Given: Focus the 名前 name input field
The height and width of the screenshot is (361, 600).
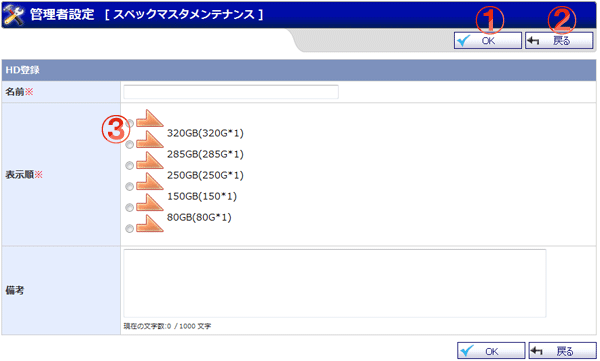Looking at the screenshot, I should [231, 92].
